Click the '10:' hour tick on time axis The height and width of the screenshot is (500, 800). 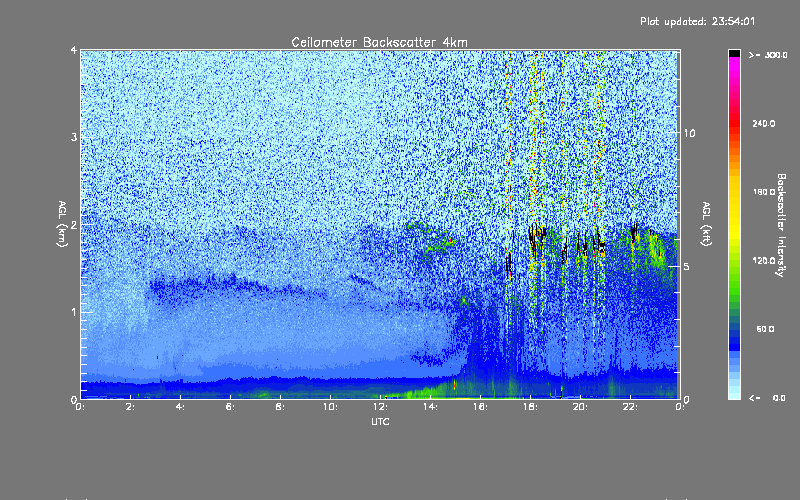tap(331, 407)
